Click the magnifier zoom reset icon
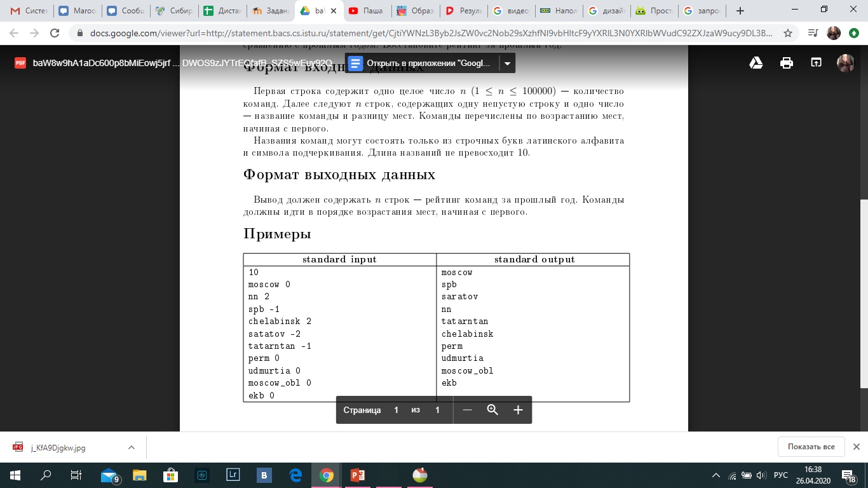 pos(492,410)
